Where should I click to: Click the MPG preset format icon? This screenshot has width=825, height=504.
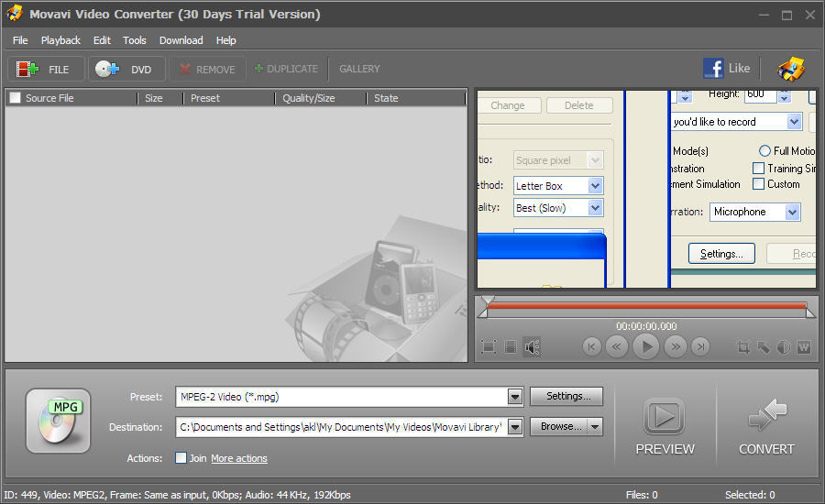pyautogui.click(x=59, y=421)
